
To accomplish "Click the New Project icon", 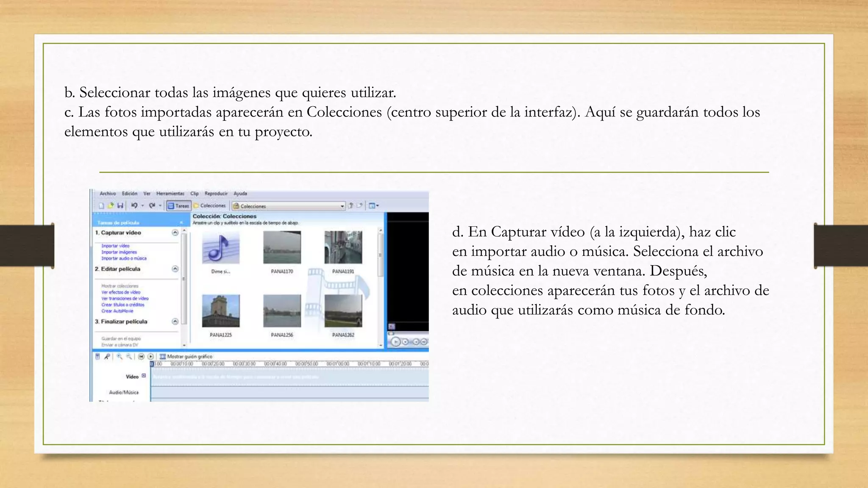I will [102, 206].
